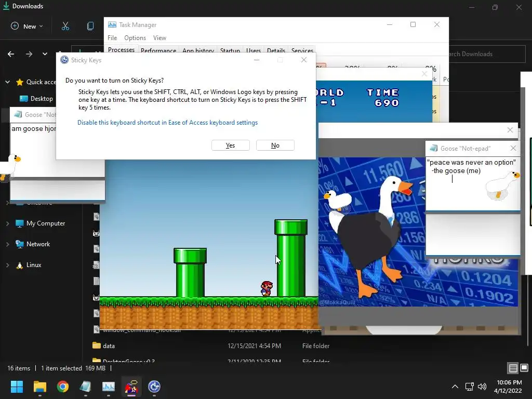532x399 pixels.
Task: Expand the Network tree node
Action: click(x=7, y=244)
